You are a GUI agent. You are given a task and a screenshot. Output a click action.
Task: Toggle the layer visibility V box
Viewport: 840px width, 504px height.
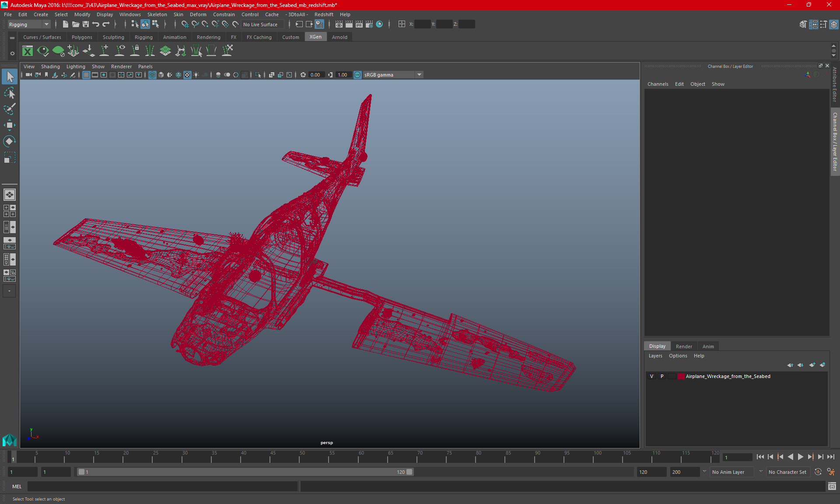(651, 376)
